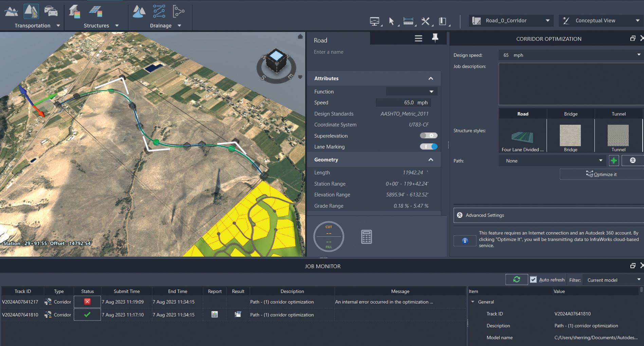
Task: Select the Bridge structure style thumbnail
Action: (x=570, y=135)
